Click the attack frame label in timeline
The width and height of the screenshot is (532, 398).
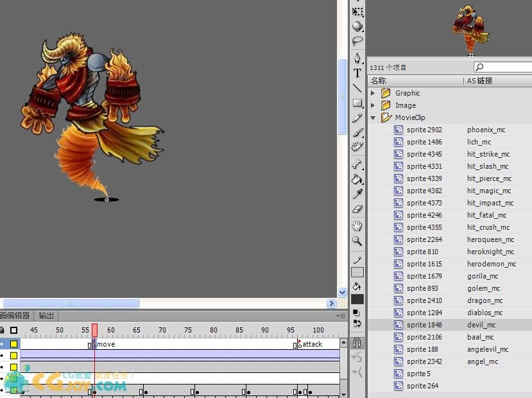pos(312,344)
